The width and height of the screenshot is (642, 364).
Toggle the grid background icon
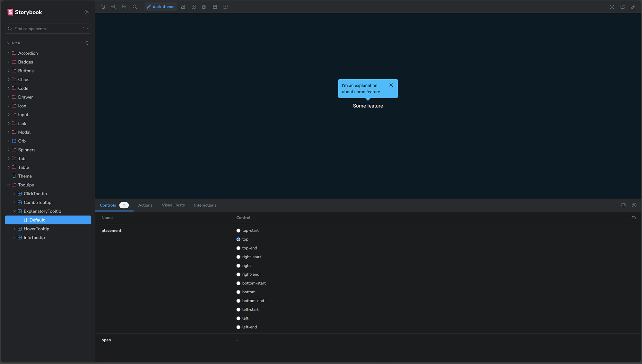click(x=194, y=7)
